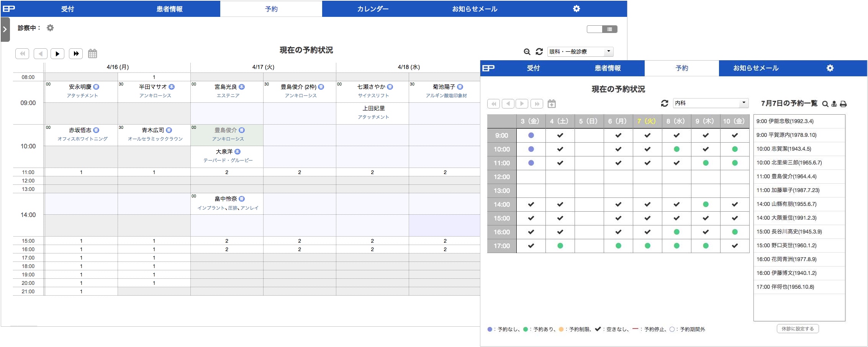Viewport: 868px width, 347px height.
Task: Expand the 16:00 time row in the left schedule
Action: click(x=28, y=249)
